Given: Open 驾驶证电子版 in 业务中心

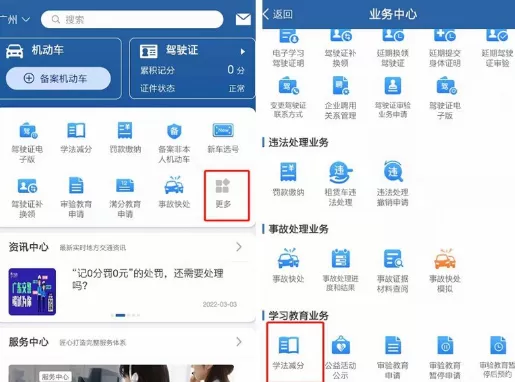Looking at the screenshot, I should pos(445,97).
